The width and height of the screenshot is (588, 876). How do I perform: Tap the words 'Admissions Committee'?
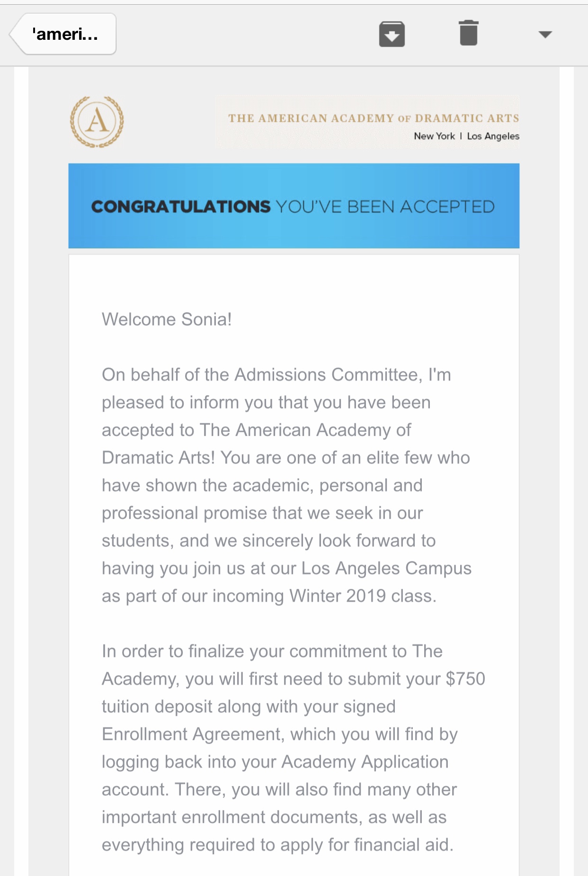[x=328, y=375]
